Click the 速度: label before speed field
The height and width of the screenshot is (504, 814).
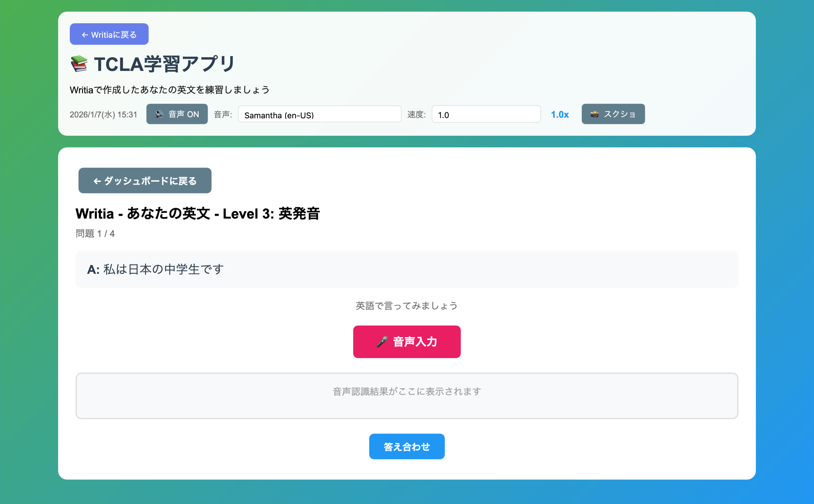(x=416, y=114)
